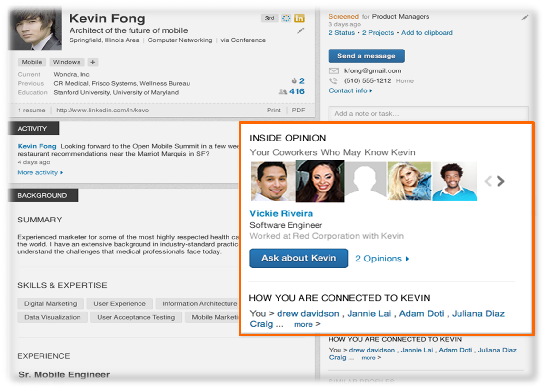Screen dimensions: 548x392
Task: Click the pencil edit icon under the badges
Action: point(300,30)
